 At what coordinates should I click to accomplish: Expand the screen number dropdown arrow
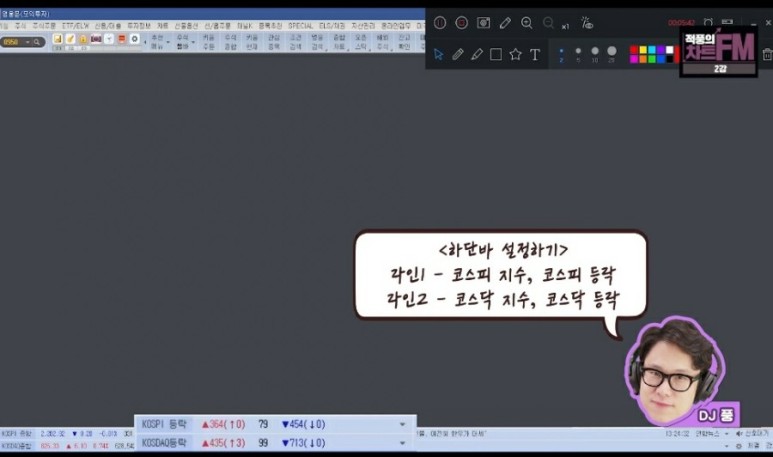click(28, 42)
